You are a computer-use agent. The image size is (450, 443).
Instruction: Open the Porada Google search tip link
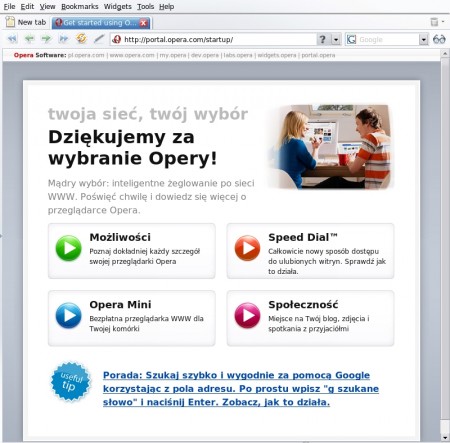(241, 389)
